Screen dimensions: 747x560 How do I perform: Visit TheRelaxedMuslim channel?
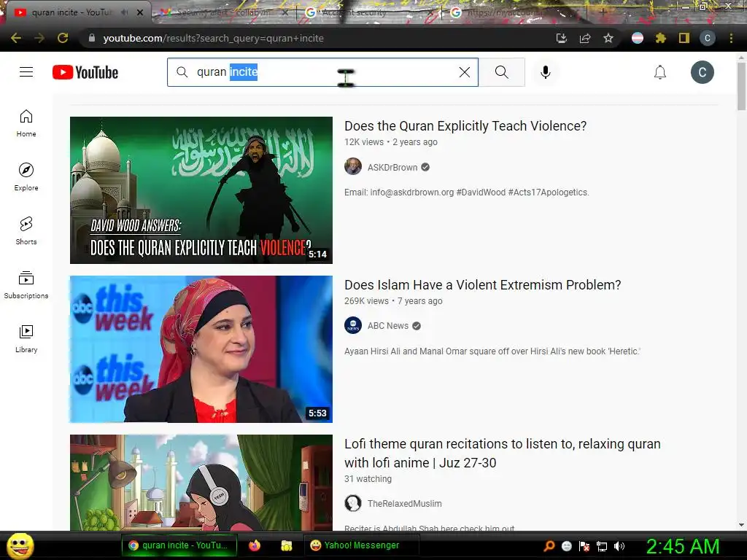[404, 503]
